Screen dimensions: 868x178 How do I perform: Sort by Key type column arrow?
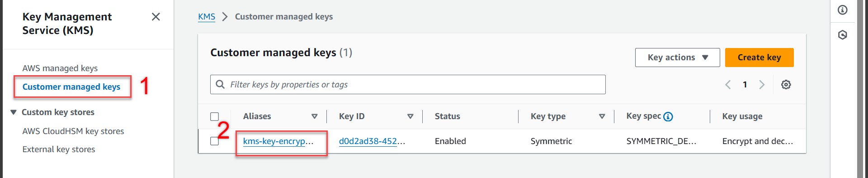[x=602, y=116]
